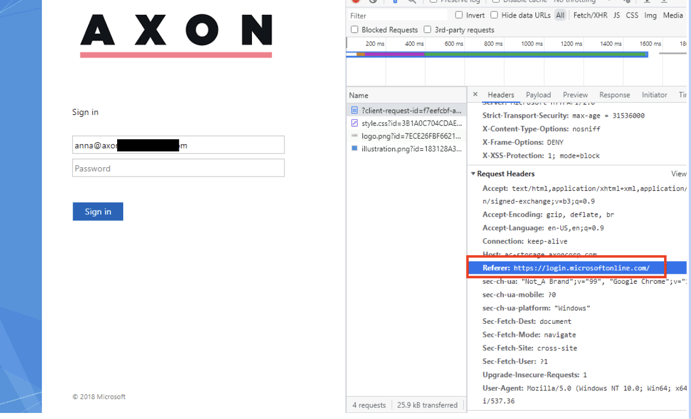This screenshot has height=419, width=691.
Task: Select the All resource type filter
Action: [560, 15]
